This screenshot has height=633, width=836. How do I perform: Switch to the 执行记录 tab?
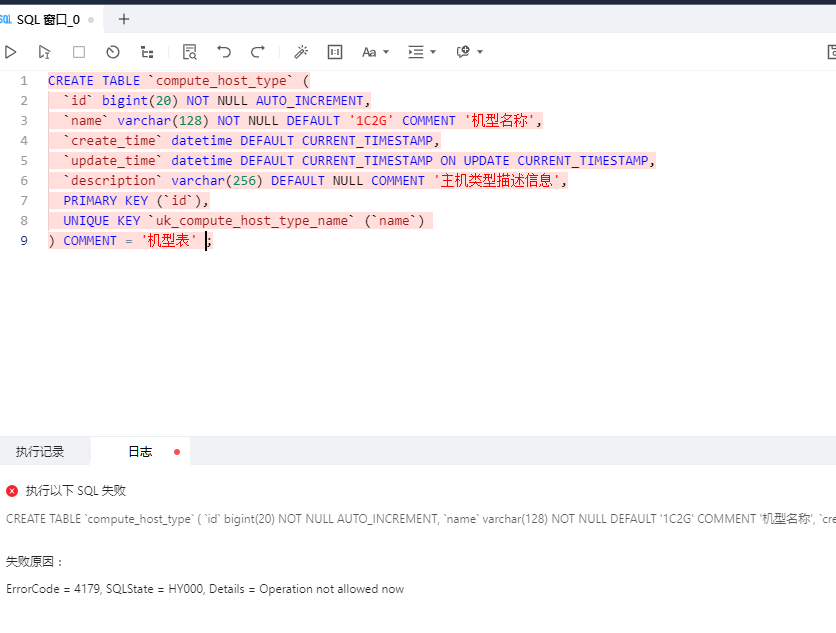click(x=40, y=452)
